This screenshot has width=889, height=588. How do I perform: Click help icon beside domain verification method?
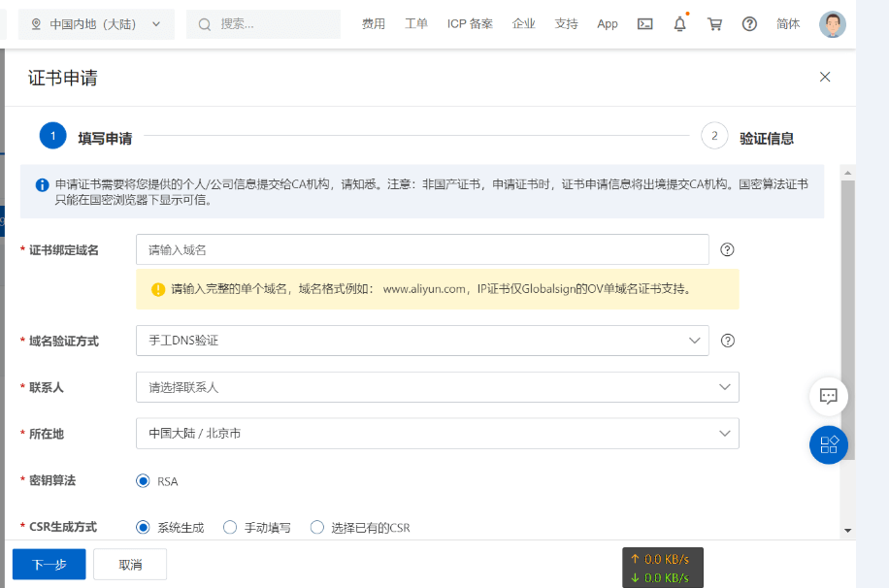[x=727, y=341]
